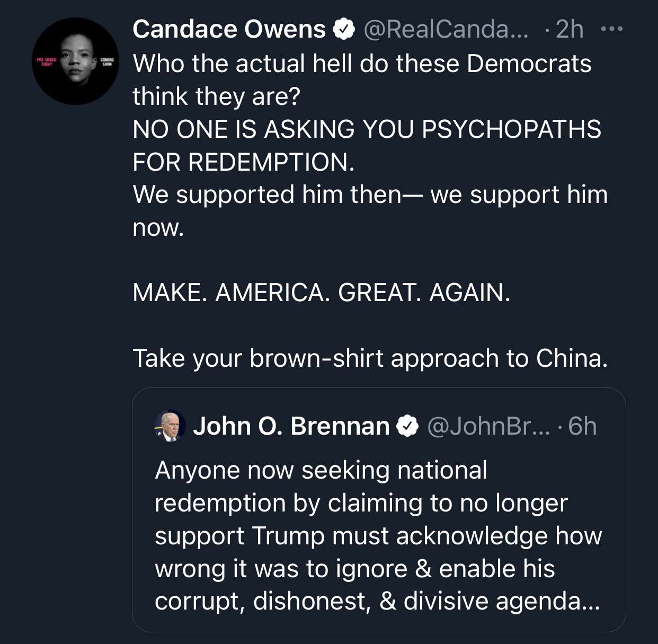This screenshot has height=644, width=658.
Task: Click "COMING SOON" text on the avatar
Action: [x=106, y=61]
